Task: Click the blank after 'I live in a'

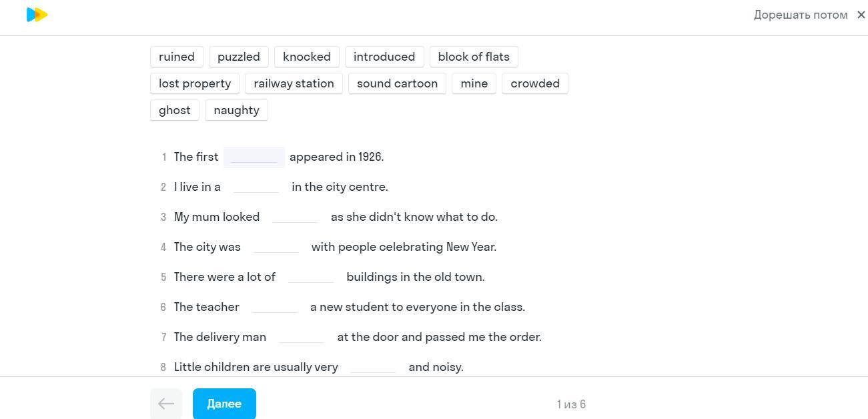Action: tap(256, 187)
